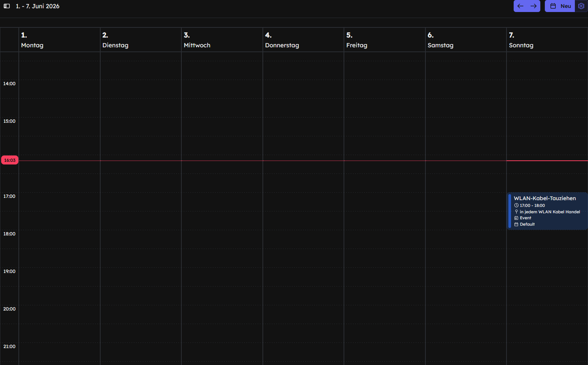Select Sonntag 7. day header
This screenshot has width=588, height=365.
[x=547, y=40]
